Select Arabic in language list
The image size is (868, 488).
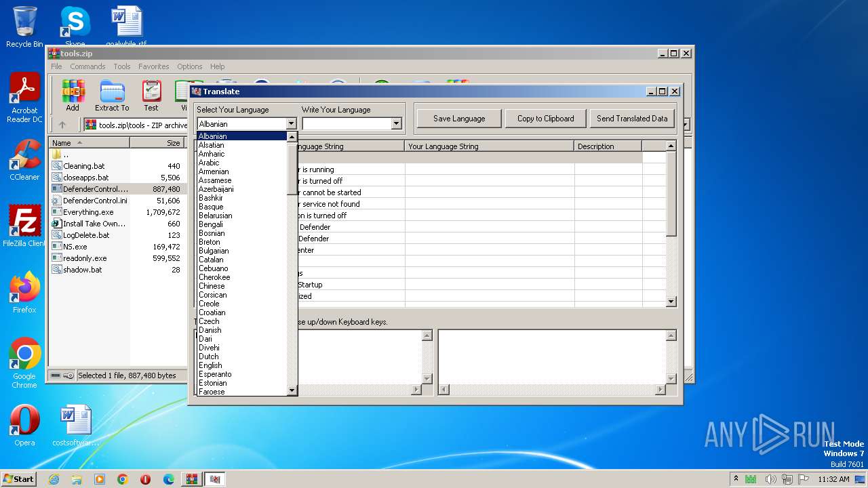242,163
